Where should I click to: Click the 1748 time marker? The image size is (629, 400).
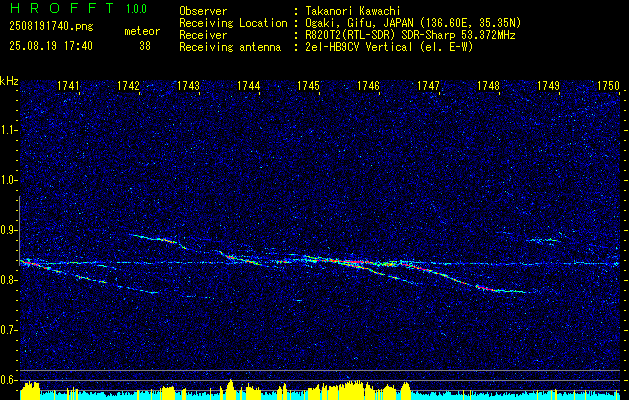click(488, 85)
